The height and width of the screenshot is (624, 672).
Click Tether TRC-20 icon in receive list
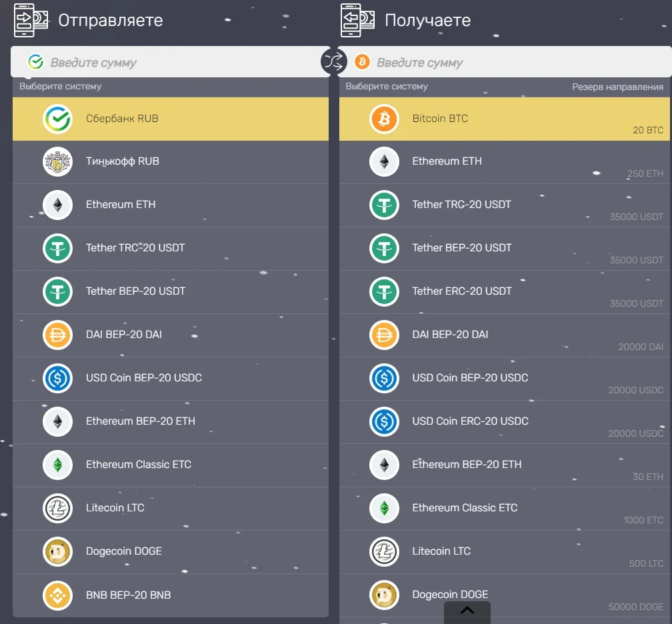click(384, 205)
